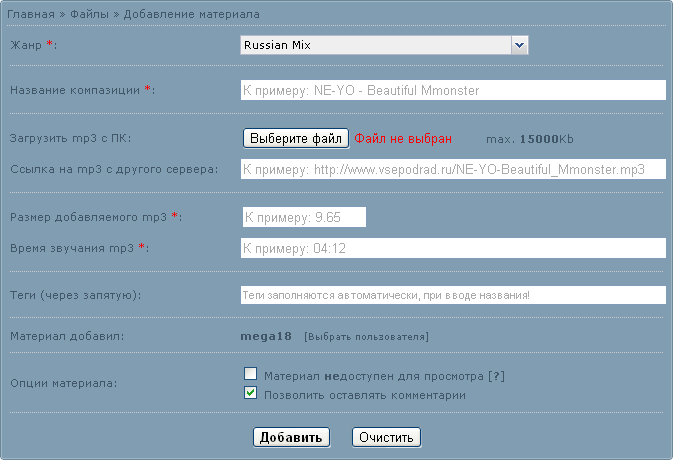The image size is (673, 460).
Task: Click the Добавить submit button
Action: pyautogui.click(x=291, y=437)
